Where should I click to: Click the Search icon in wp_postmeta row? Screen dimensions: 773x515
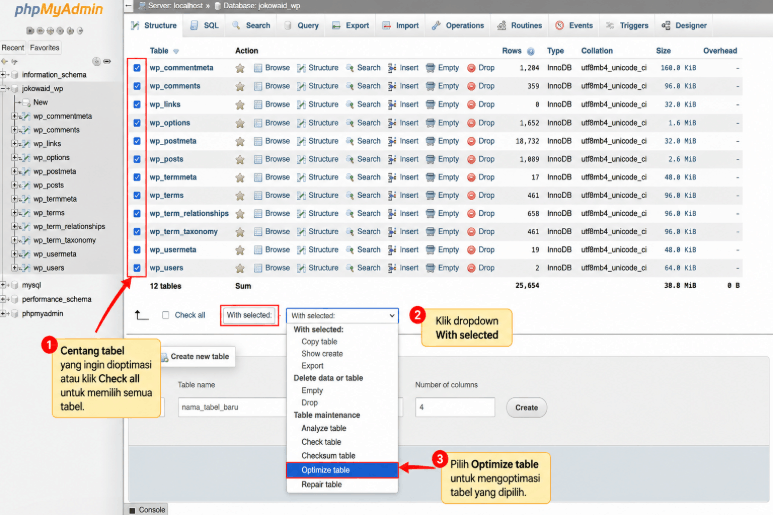[350, 141]
